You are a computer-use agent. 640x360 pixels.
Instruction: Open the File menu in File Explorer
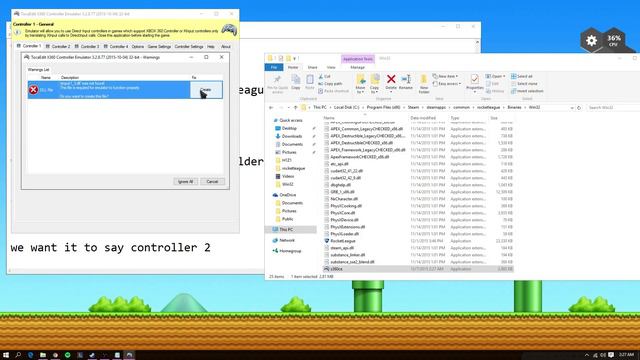[274, 67]
